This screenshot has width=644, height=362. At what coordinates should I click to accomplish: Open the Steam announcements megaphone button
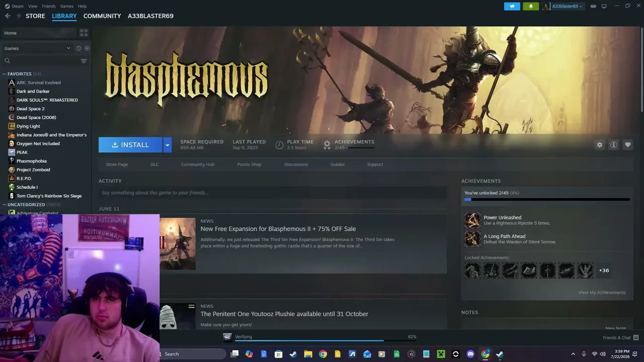tap(512, 6)
